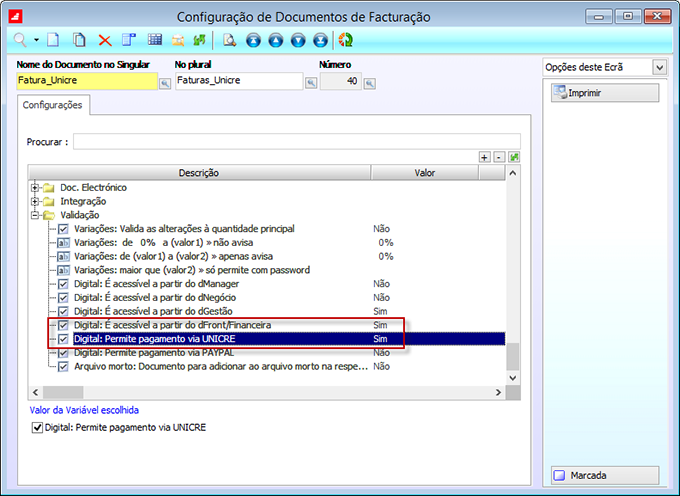Click Valor da Variável escolhida label
Image resolution: width=680 pixels, height=496 pixels.
coord(84,410)
